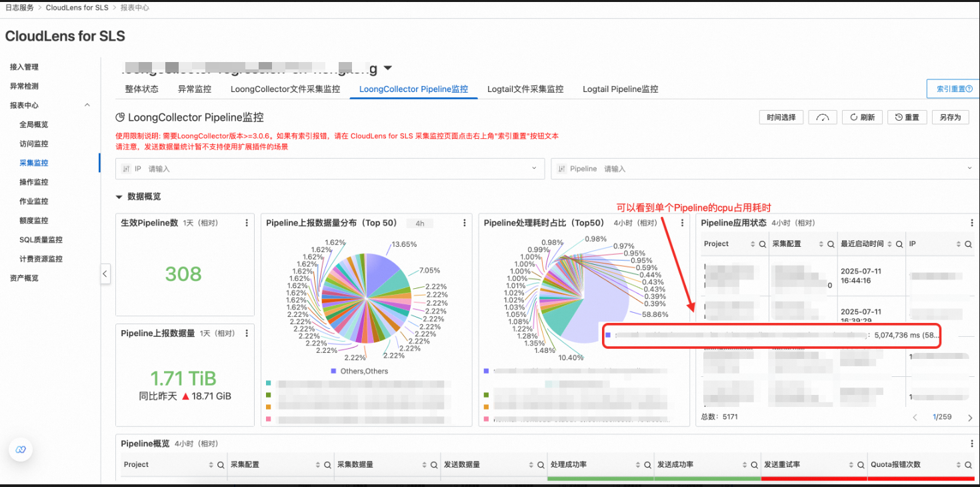980x487 pixels.
Task: Sort Pipeline概览 by 采集数据量 column
Action: pos(424,465)
